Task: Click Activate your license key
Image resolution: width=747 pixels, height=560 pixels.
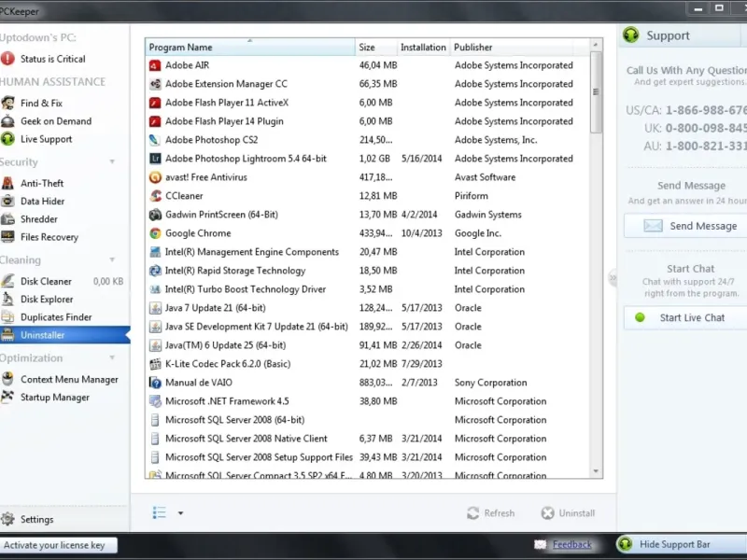Action: tap(58, 545)
